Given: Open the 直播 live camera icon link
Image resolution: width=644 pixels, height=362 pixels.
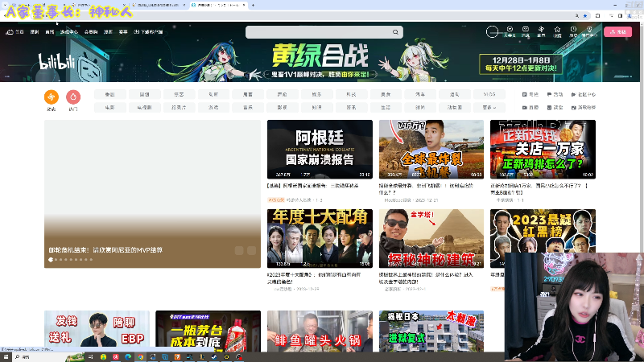Looking at the screenshot, I should point(530,108).
